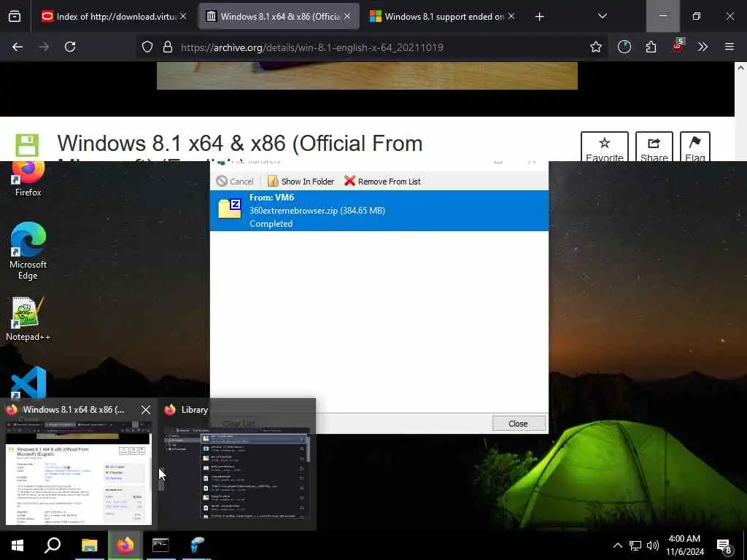This screenshot has height=560, width=747.
Task: Open File Explorer from taskbar
Action: (89, 545)
